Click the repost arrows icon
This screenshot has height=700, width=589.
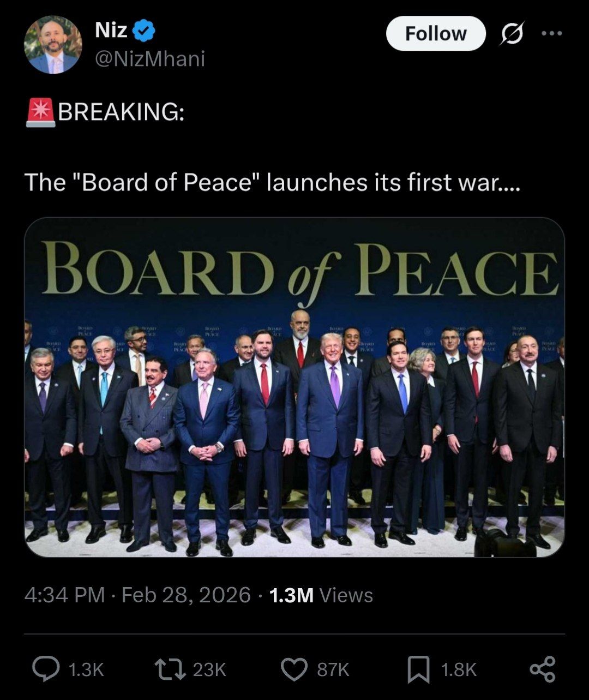tap(170, 669)
